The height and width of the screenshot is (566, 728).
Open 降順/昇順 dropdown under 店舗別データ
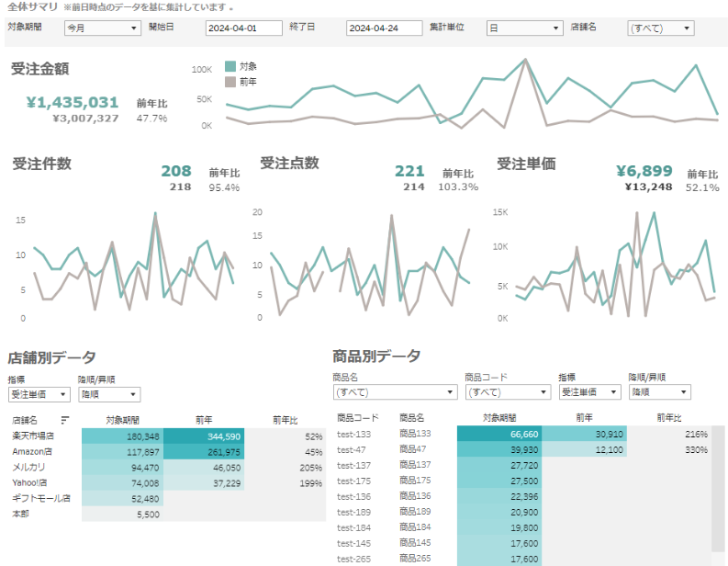click(108, 394)
